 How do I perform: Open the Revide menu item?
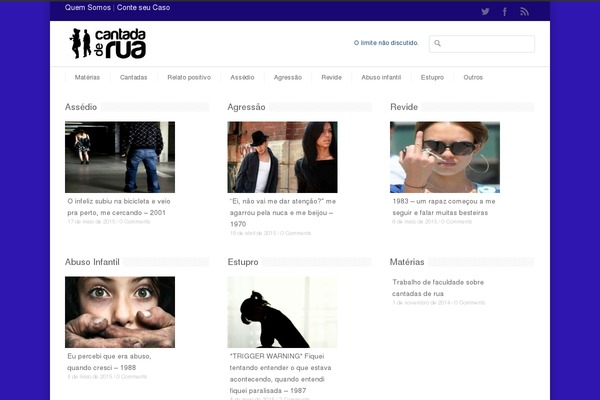tap(331, 77)
